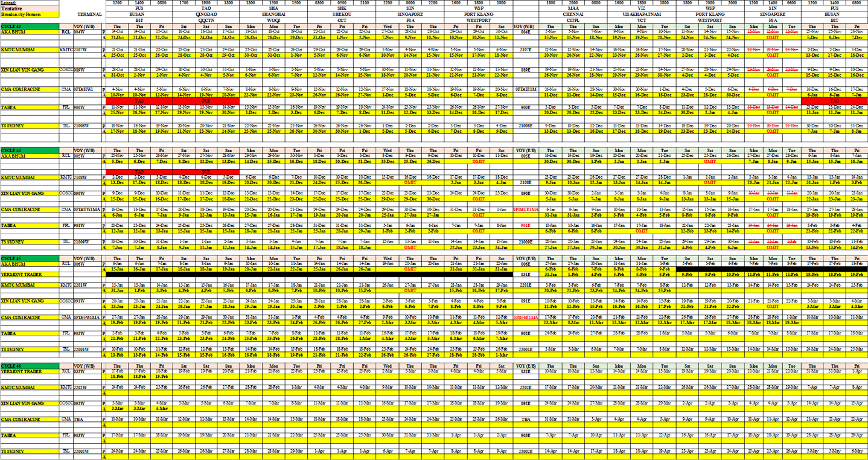Select the CCT terminal cell
The image size is (868, 460).
342,19
